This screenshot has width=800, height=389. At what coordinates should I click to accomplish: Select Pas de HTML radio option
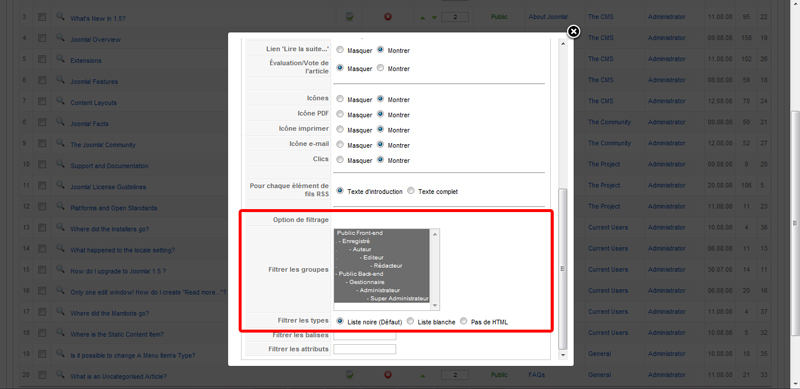(x=463, y=322)
